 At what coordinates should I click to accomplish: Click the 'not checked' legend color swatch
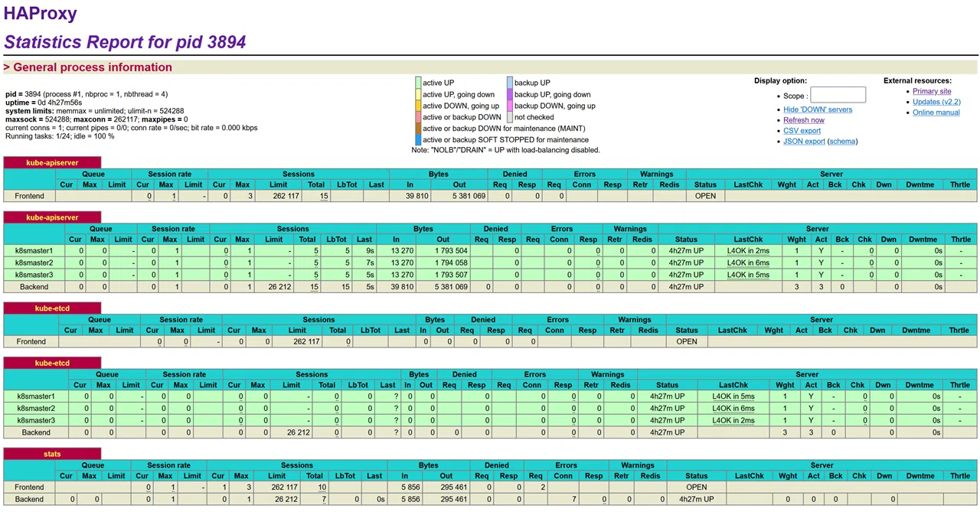509,117
